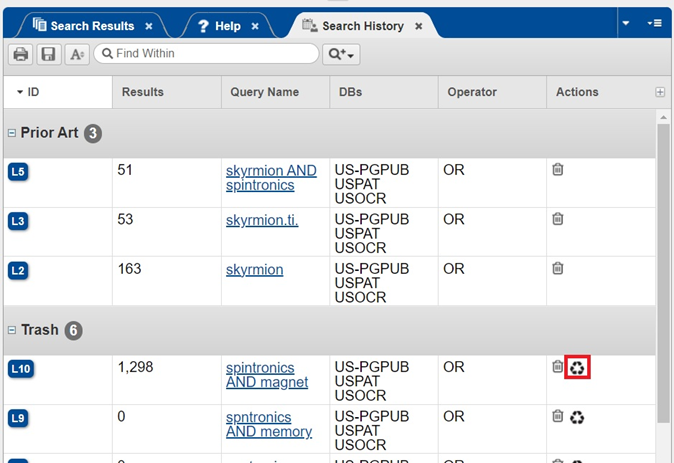This screenshot has width=674, height=463.
Task: Click the print icon in toolbar
Action: (x=21, y=54)
